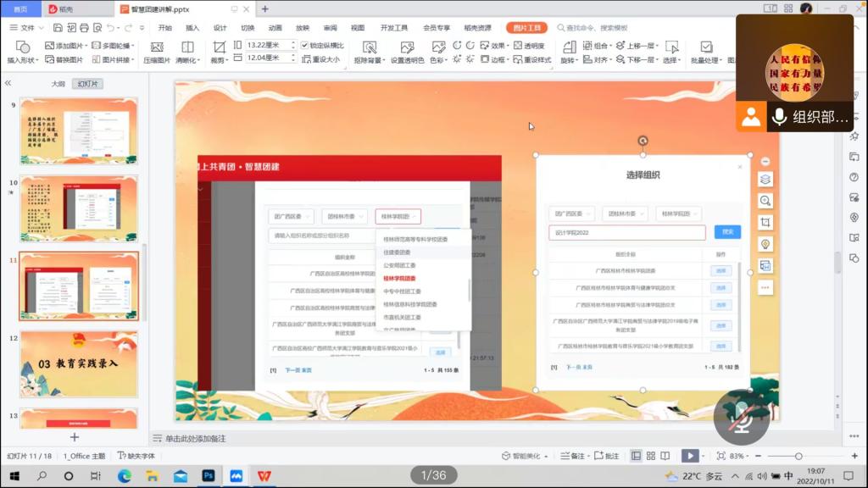The image size is (868, 488).
Task: Switch sidebar to 大纲 outline view
Action: tap(58, 84)
